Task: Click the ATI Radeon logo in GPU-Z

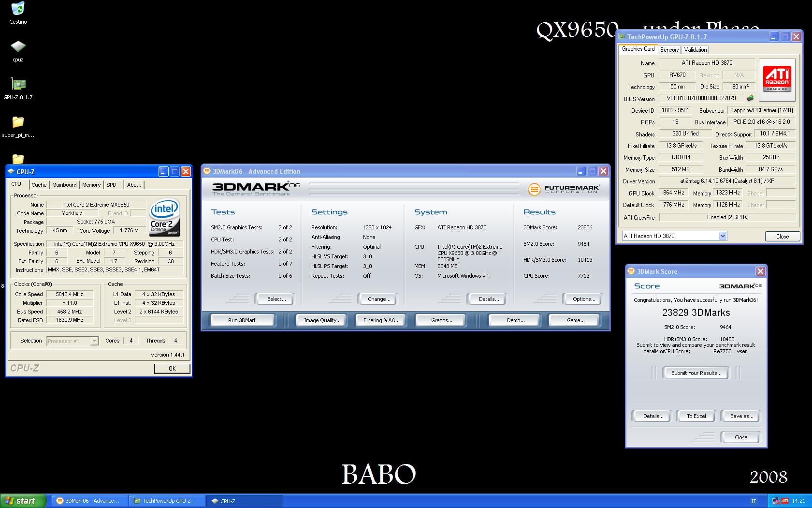Action: pos(777,79)
